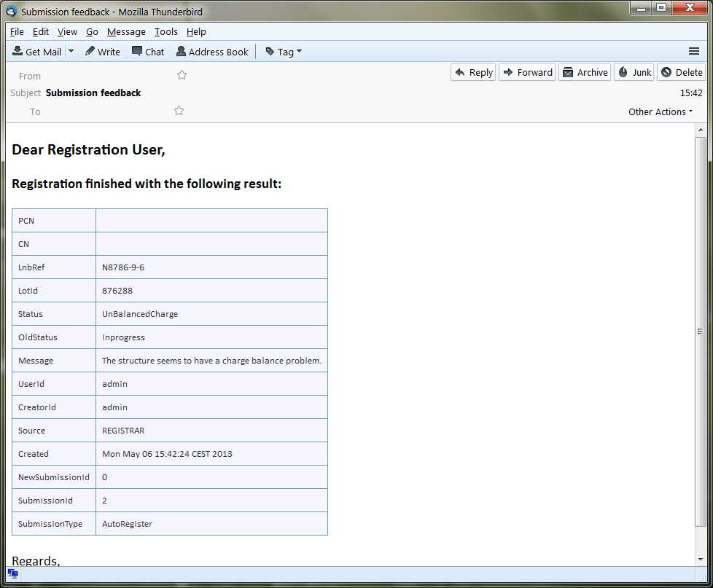Screen dimensions: 713x588
Task: Open the Tools menu
Action: click(165, 32)
